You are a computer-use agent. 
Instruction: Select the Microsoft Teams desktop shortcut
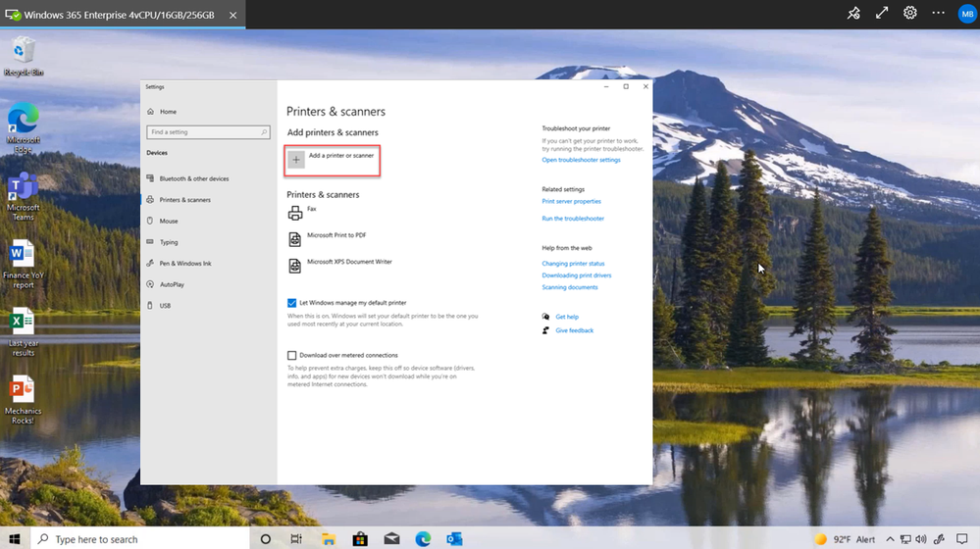(24, 196)
